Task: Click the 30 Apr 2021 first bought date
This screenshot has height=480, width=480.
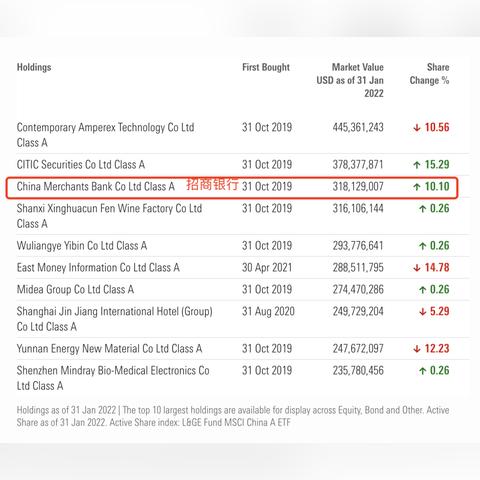Action: (267, 268)
